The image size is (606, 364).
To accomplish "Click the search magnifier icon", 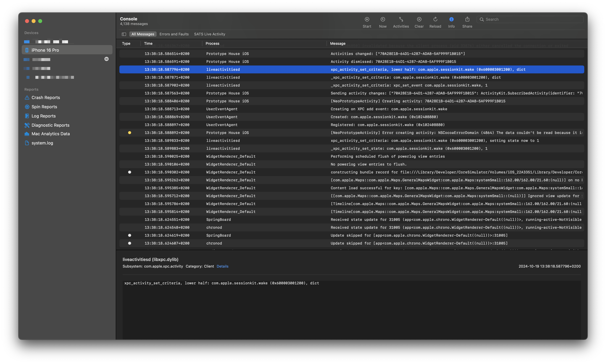I will [482, 19].
